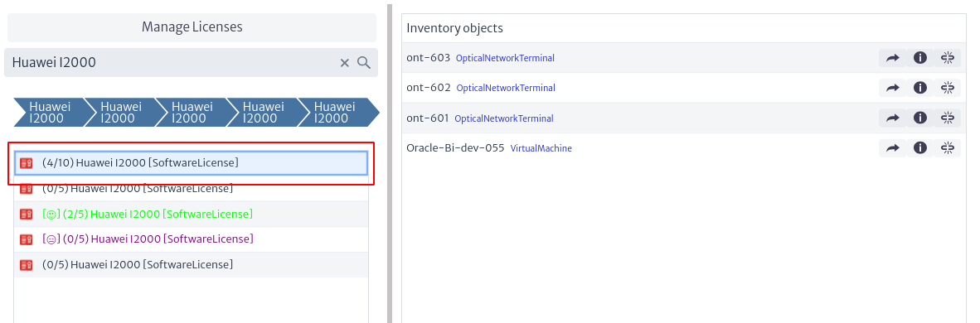Viewport: 980px width, 323px height.
Task: Click the Oracle-Bi-dev-055 object name
Action: point(456,148)
